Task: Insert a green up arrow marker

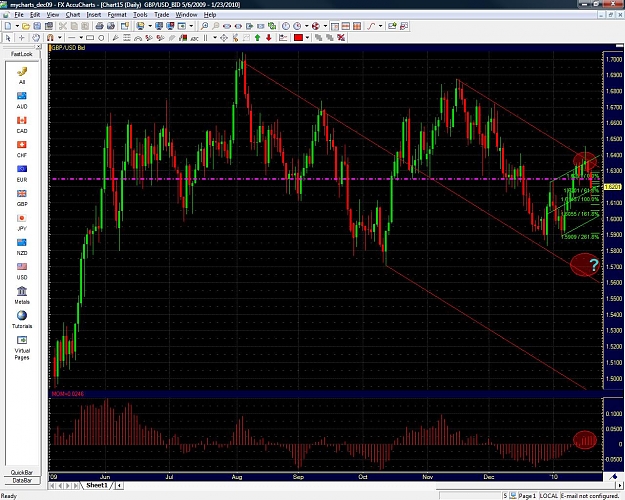Action: tap(257, 38)
